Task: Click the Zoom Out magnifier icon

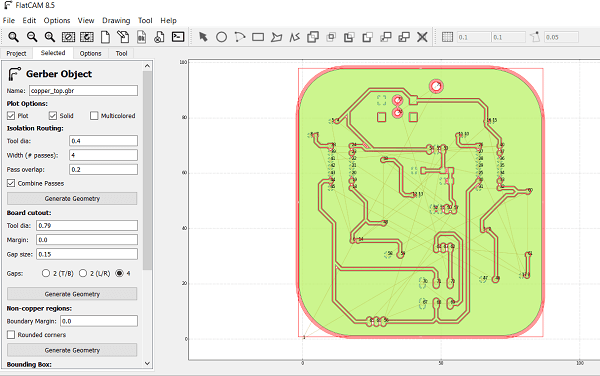Action: [32, 37]
